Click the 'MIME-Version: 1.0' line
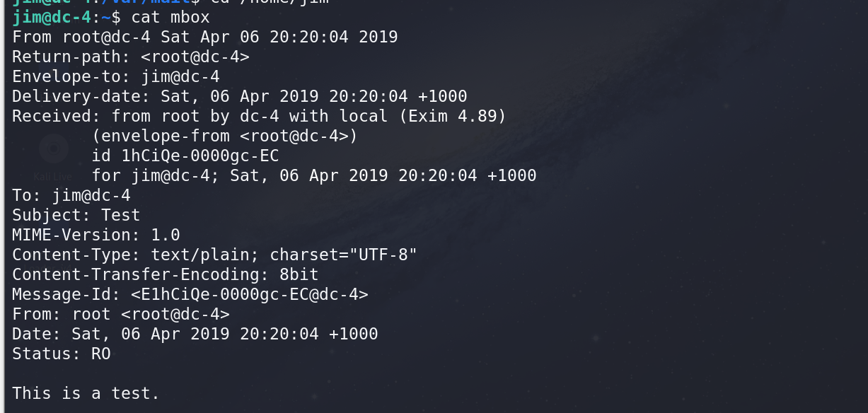This screenshot has height=413, width=868. tap(96, 235)
